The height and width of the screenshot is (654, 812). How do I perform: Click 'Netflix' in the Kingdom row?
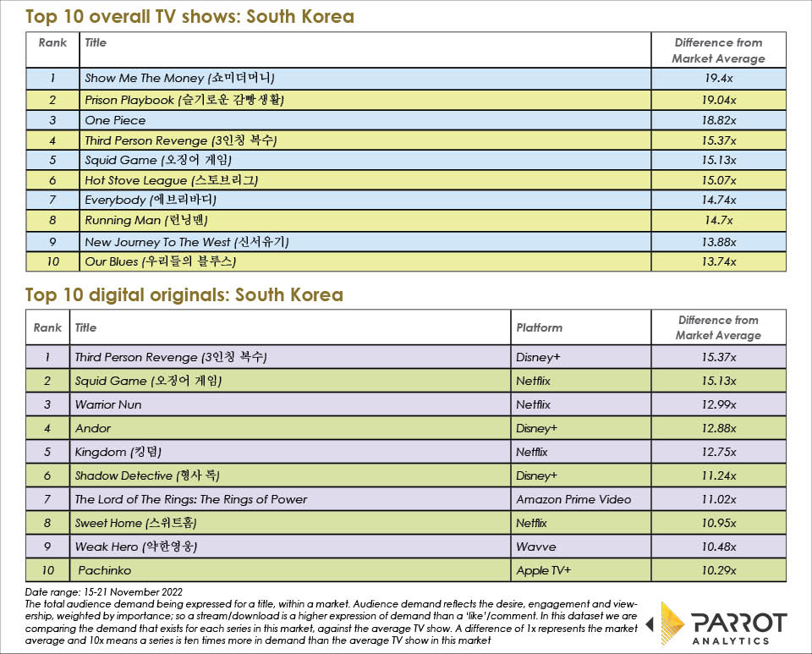532,452
